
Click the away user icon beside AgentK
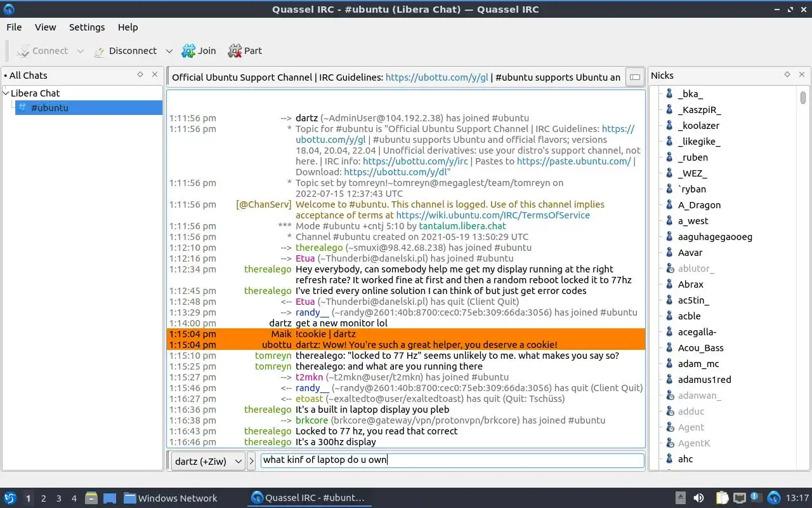click(669, 443)
